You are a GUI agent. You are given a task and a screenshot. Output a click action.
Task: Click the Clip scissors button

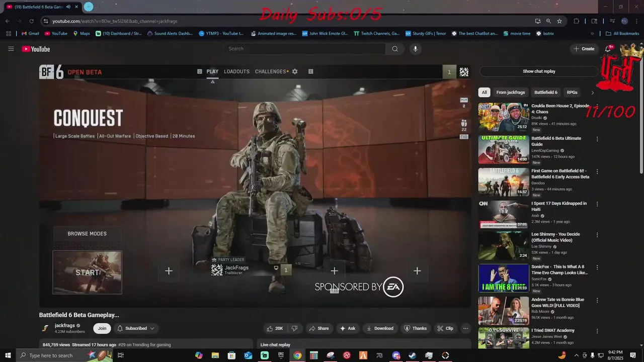(x=445, y=328)
